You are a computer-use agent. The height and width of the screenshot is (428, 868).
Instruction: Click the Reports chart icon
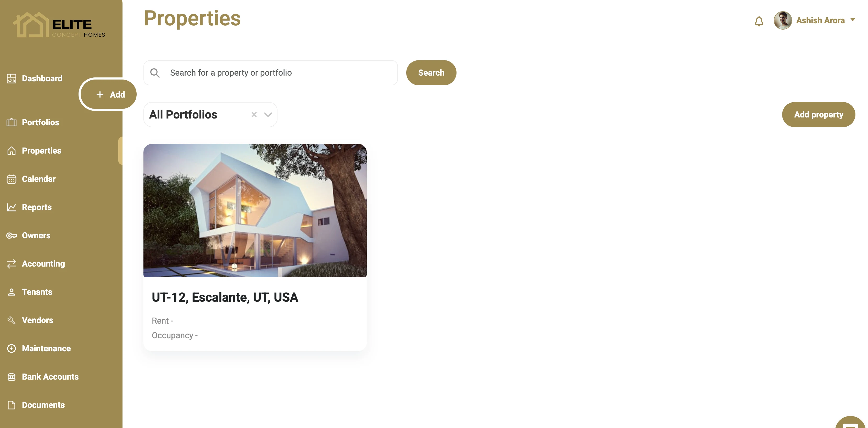(12, 207)
